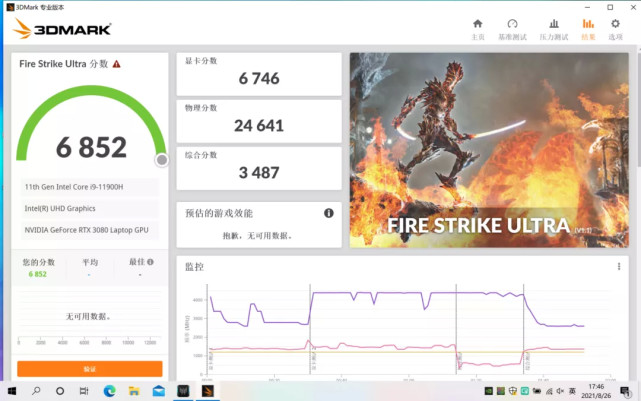
Task: Click the info icon beside Best (最佳)
Action: [150, 262]
